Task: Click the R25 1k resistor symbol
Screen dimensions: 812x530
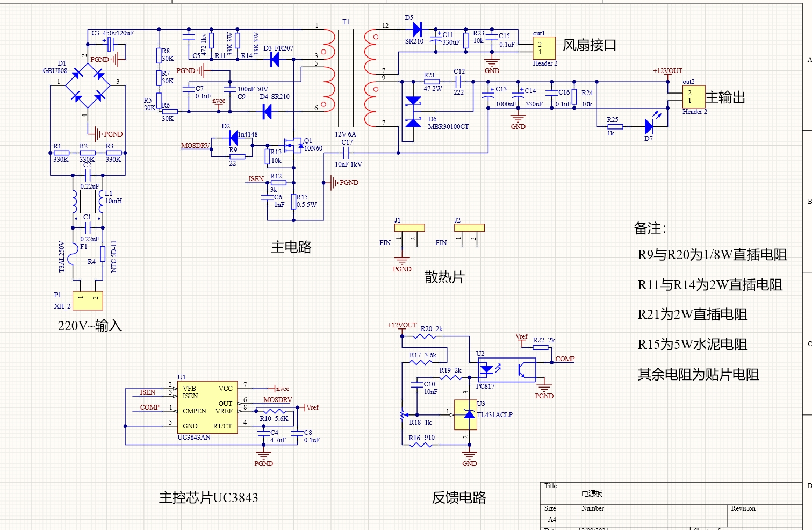Action: coord(615,127)
